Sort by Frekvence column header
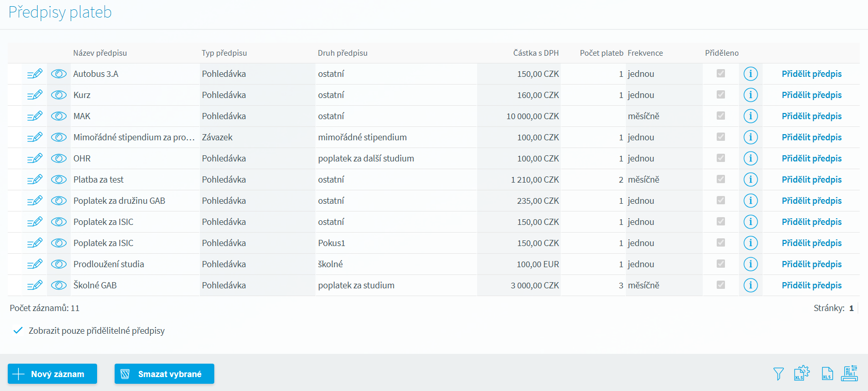This screenshot has height=391, width=868. click(645, 53)
